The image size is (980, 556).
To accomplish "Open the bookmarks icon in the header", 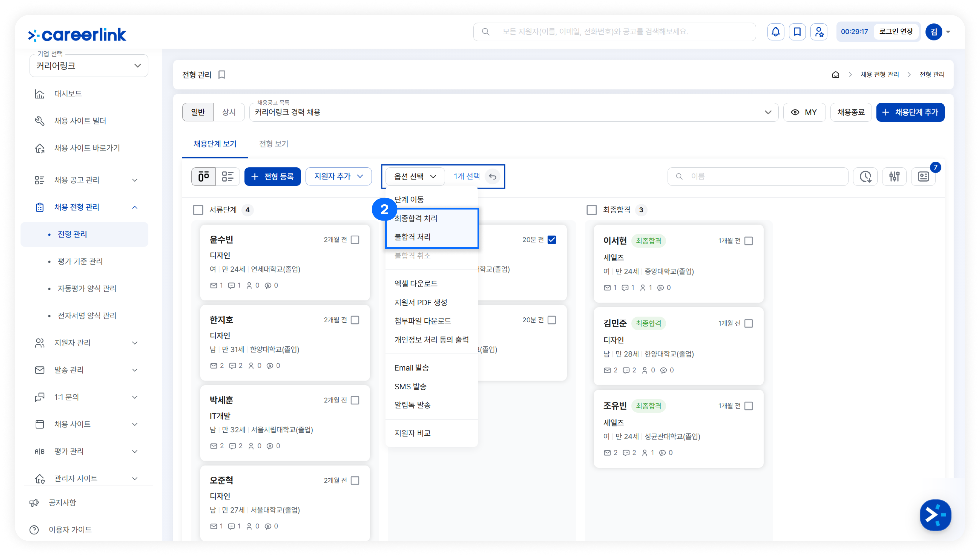I will click(x=797, y=32).
